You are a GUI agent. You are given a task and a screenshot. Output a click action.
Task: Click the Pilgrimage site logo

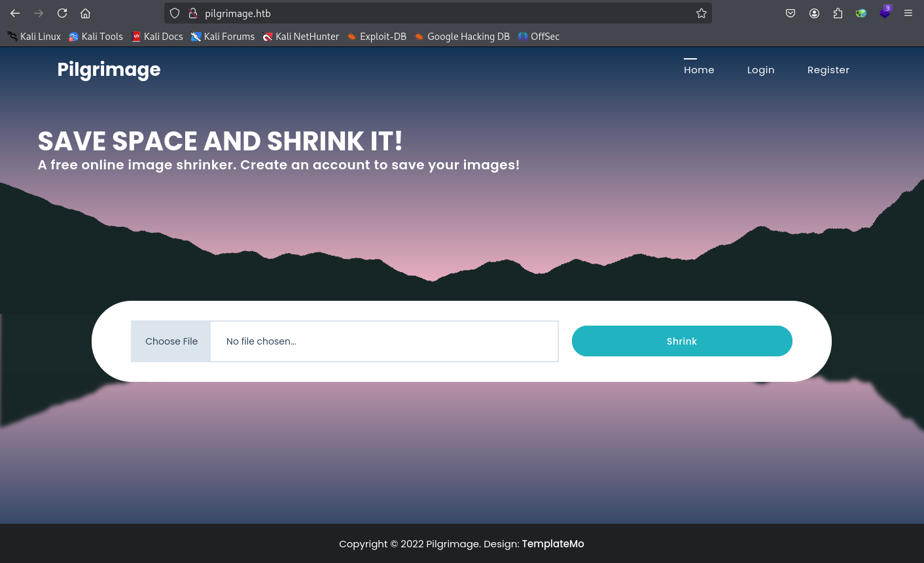pyautogui.click(x=109, y=70)
